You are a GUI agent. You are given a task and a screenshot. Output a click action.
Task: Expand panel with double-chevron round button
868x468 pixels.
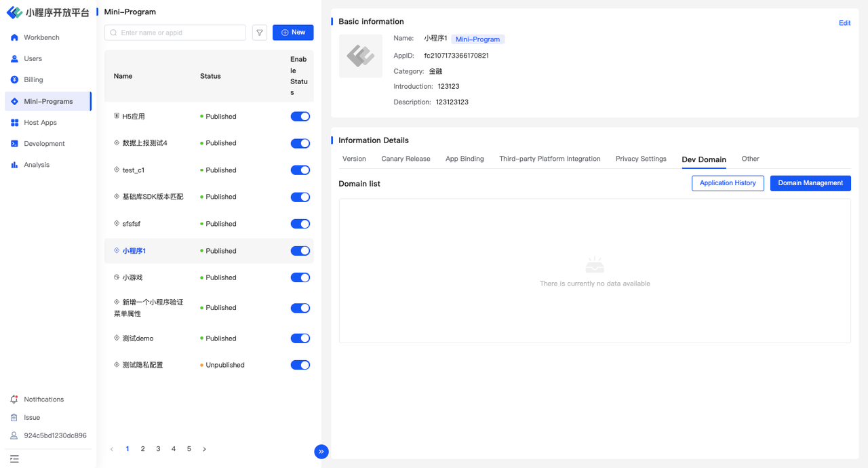321,452
